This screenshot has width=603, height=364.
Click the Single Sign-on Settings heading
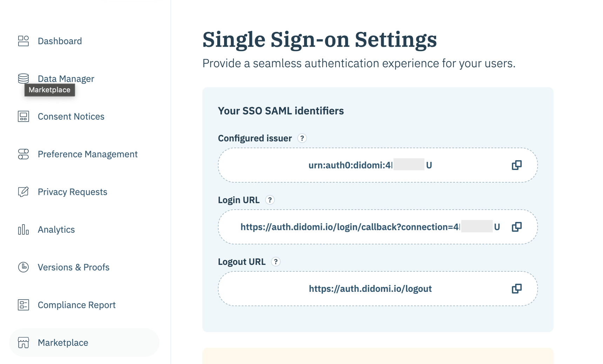click(x=320, y=39)
